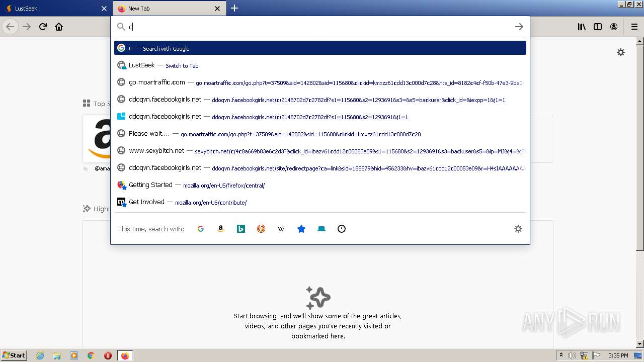The image size is (644, 362).
Task: Close the New Tab tab
Action: click(217, 9)
